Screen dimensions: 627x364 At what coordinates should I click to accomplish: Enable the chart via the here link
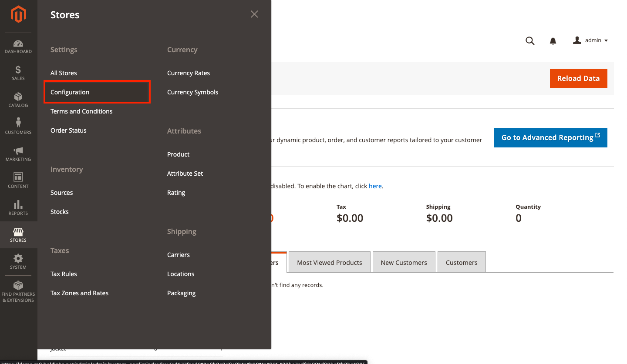[x=375, y=186]
